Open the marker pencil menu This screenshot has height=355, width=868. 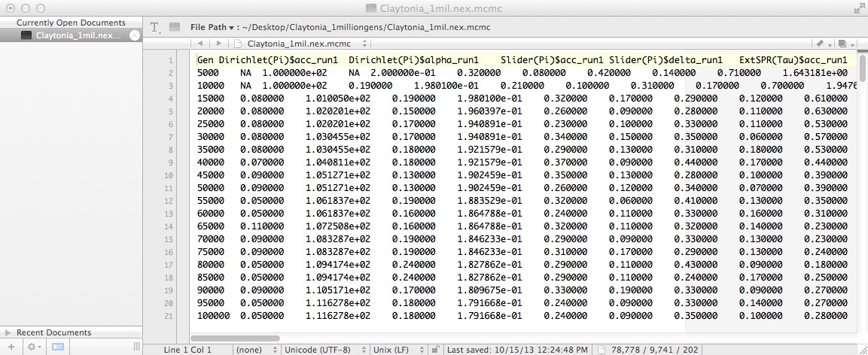click(823, 44)
